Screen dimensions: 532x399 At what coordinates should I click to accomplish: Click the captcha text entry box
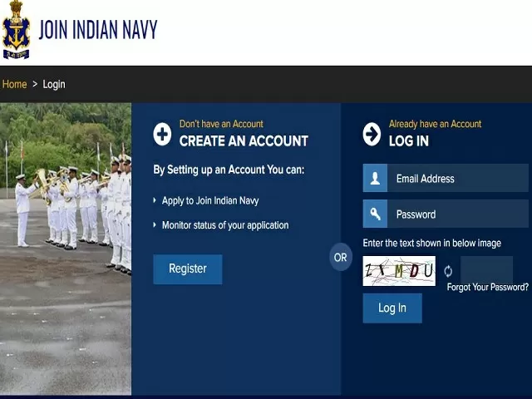486,269
